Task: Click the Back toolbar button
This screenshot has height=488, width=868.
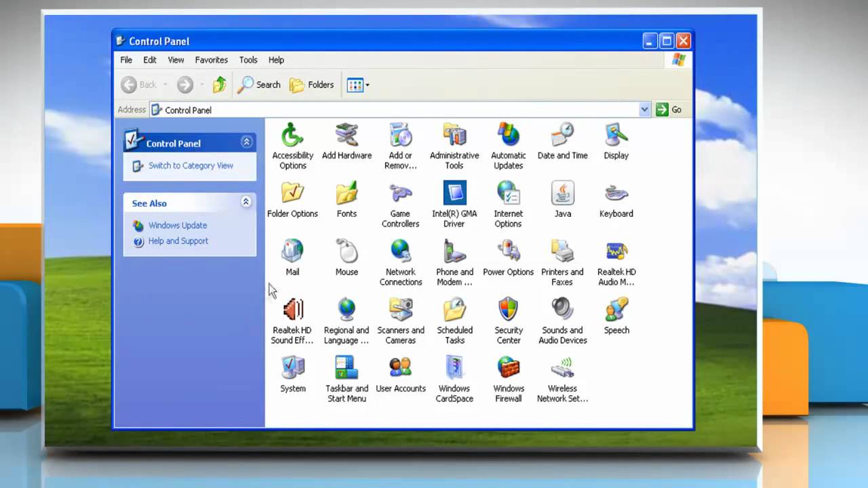Action: point(140,85)
